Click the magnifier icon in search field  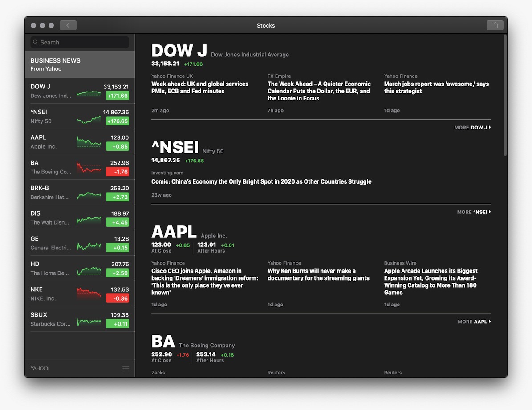[x=35, y=42]
